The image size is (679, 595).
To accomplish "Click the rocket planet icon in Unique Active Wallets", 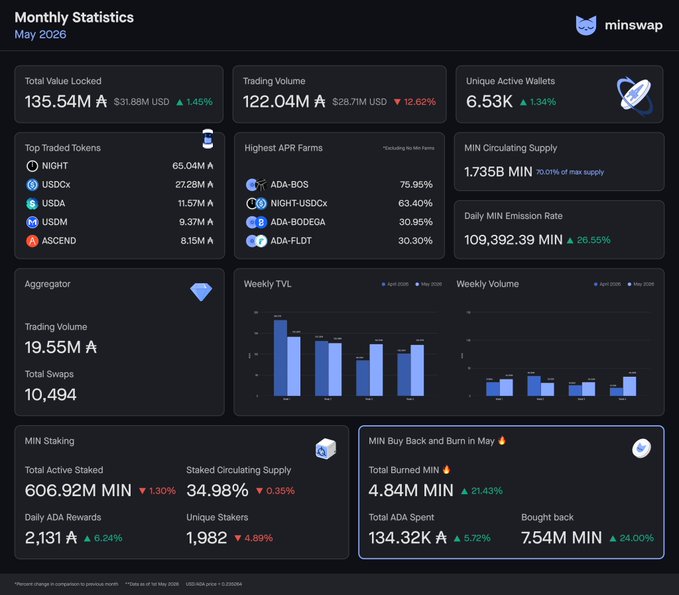I will coord(635,95).
